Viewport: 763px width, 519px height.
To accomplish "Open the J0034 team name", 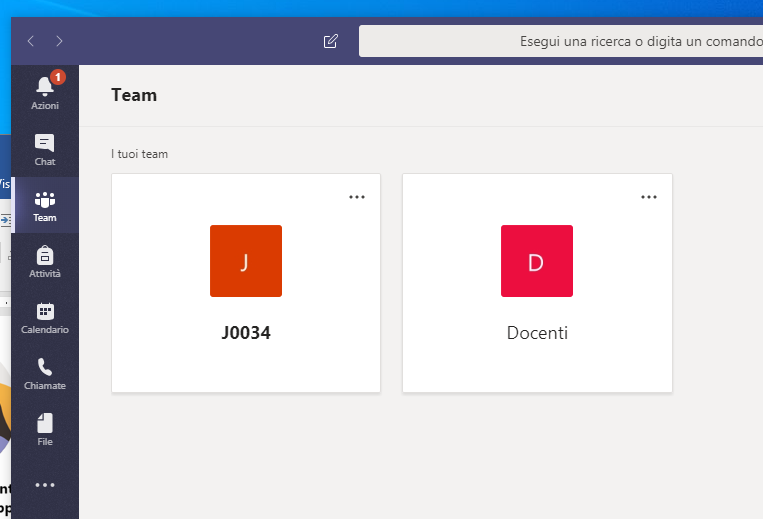I will (x=246, y=333).
